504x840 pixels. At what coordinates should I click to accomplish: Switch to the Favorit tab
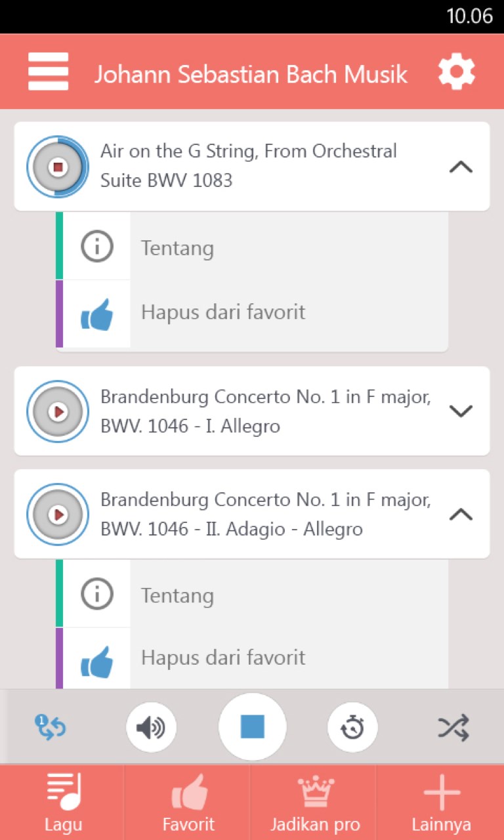pyautogui.click(x=188, y=803)
